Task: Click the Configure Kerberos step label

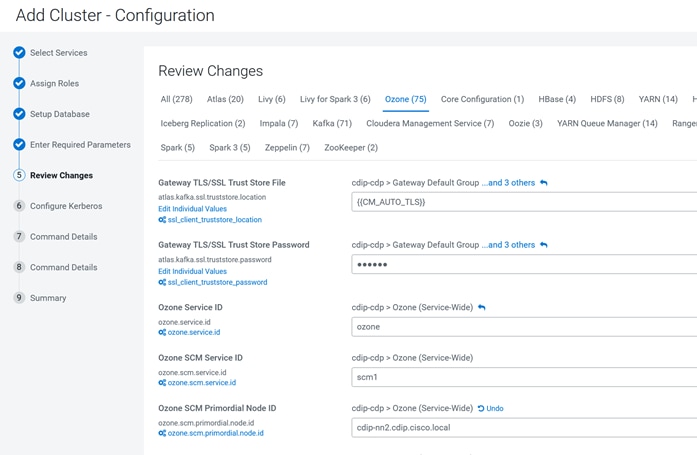Action: click(66, 206)
